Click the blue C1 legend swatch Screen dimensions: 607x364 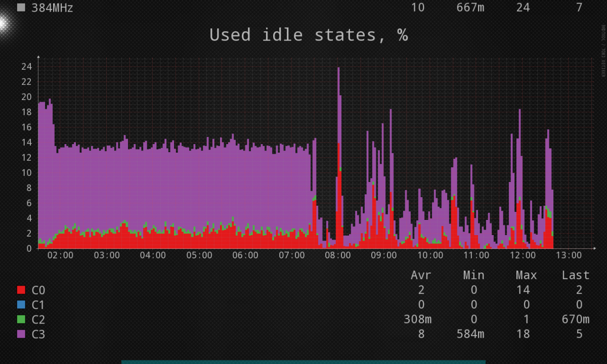(x=21, y=305)
